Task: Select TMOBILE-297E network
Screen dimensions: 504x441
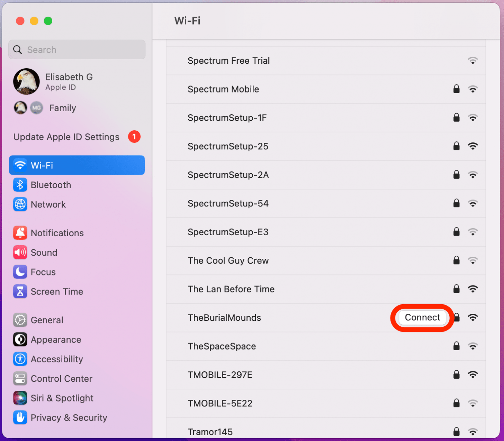Action: (x=326, y=375)
